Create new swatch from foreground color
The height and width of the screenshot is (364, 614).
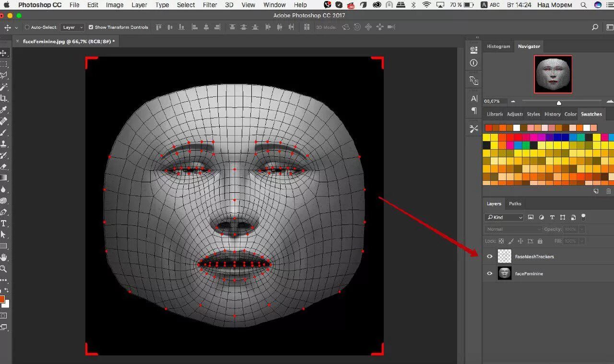(x=596, y=191)
